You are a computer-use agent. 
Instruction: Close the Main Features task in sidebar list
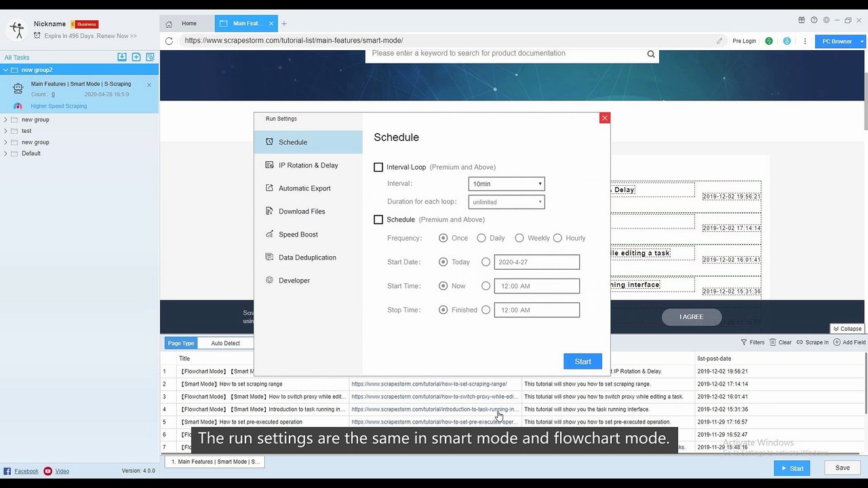[149, 85]
